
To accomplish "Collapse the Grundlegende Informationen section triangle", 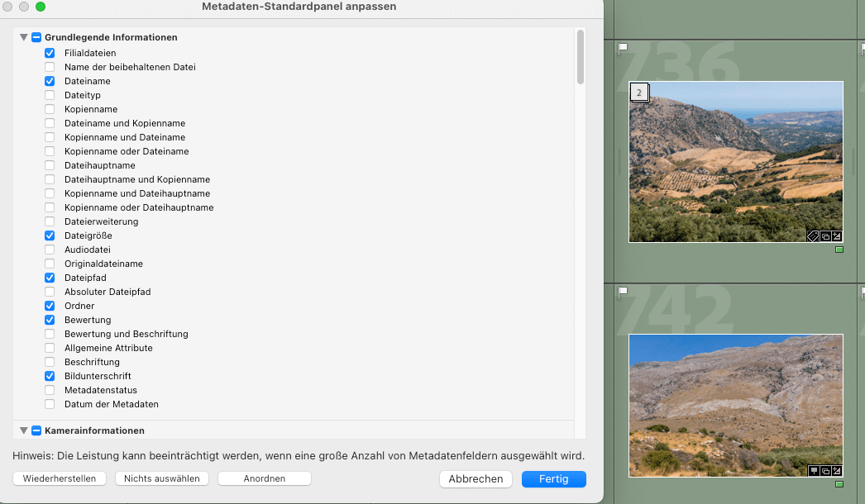I will pyautogui.click(x=24, y=37).
